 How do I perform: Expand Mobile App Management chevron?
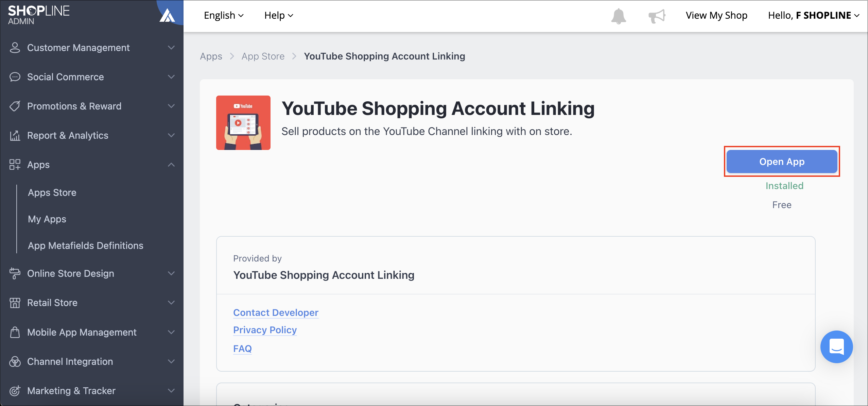(x=171, y=332)
